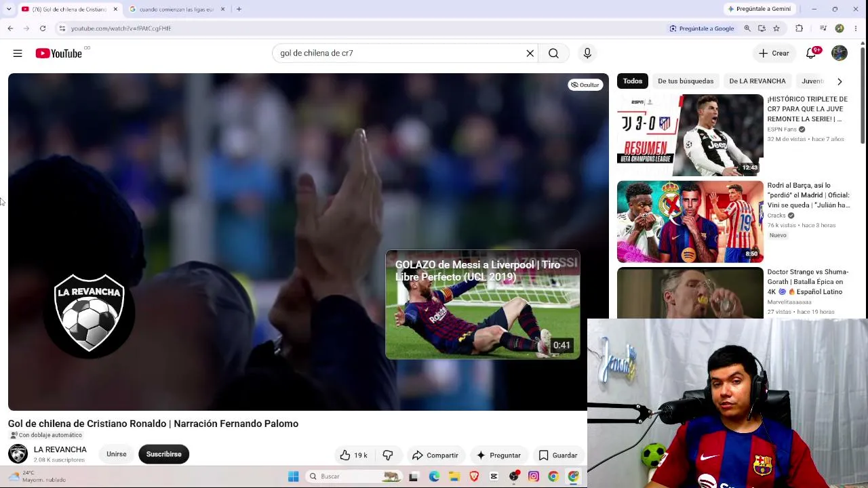Screen dimensions: 868x488
Task: Click the magnifier search button
Action: click(x=554, y=54)
